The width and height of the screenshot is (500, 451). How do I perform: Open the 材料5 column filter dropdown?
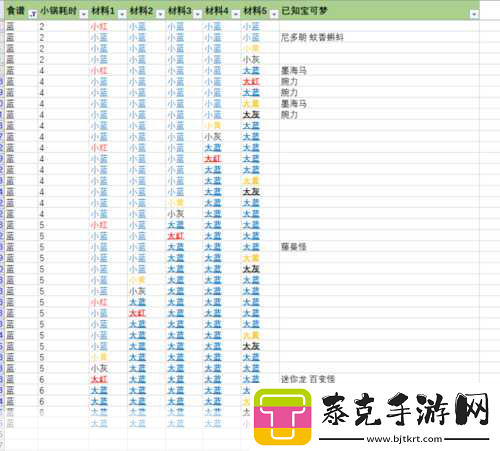[x=274, y=14]
